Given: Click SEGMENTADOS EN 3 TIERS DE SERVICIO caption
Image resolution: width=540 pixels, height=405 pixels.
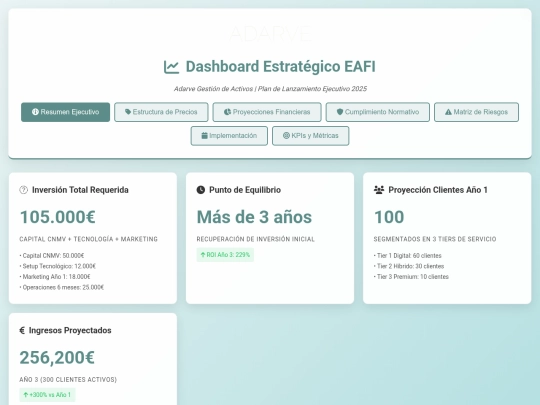Looking at the screenshot, I should pos(435,239).
